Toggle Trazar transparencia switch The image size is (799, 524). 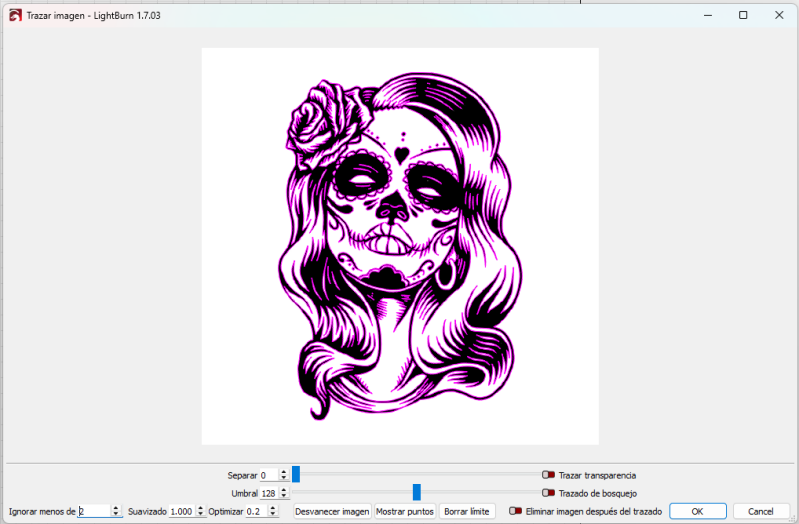tap(548, 475)
